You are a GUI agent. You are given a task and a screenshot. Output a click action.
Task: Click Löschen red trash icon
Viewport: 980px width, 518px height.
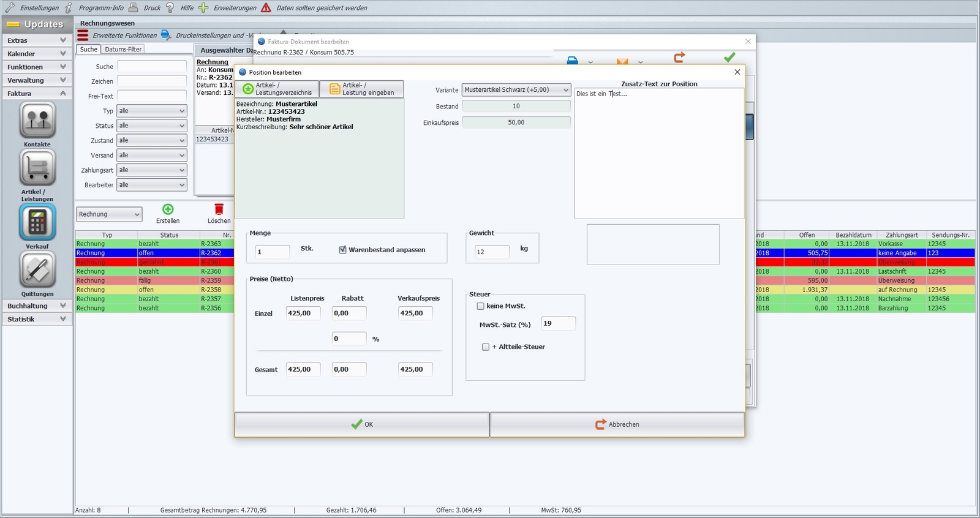pos(219,209)
